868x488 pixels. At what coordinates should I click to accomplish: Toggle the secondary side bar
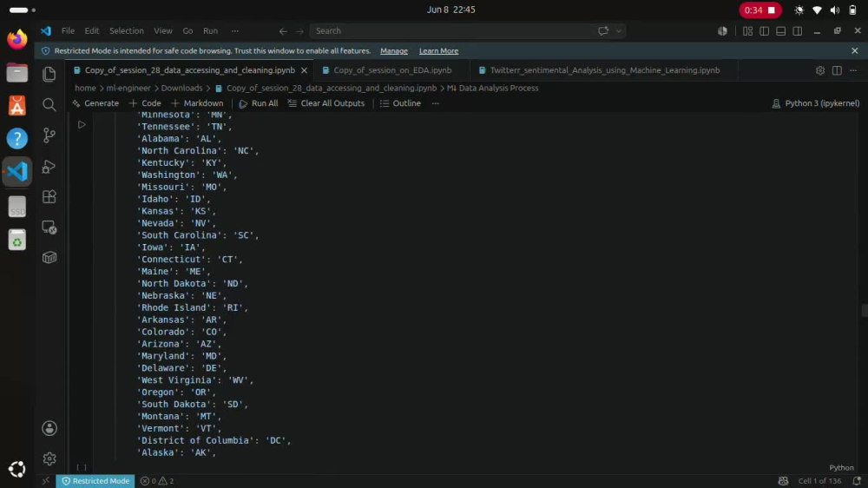(798, 31)
